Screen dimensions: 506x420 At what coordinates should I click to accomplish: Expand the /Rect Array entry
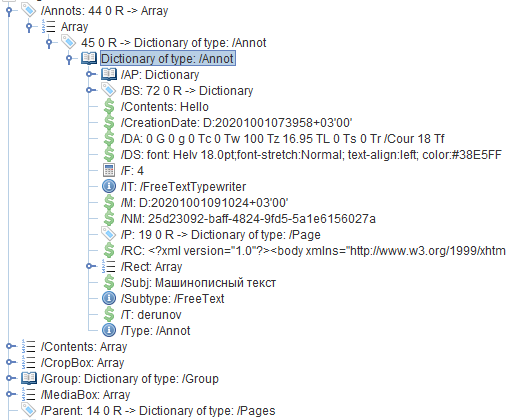point(90,266)
